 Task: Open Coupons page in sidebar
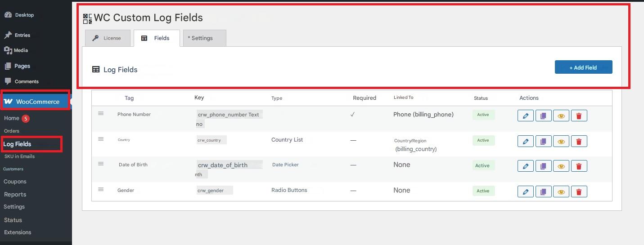(15, 182)
